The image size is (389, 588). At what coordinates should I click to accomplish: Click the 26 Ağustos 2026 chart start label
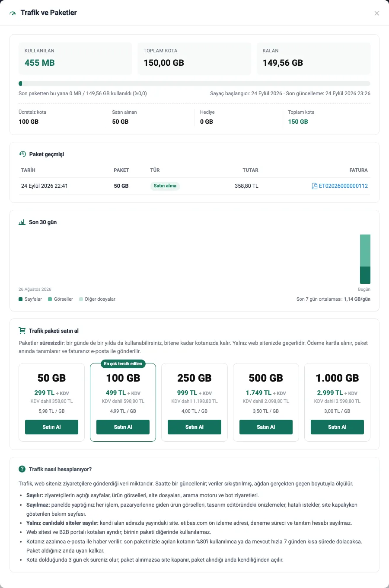tap(35, 289)
